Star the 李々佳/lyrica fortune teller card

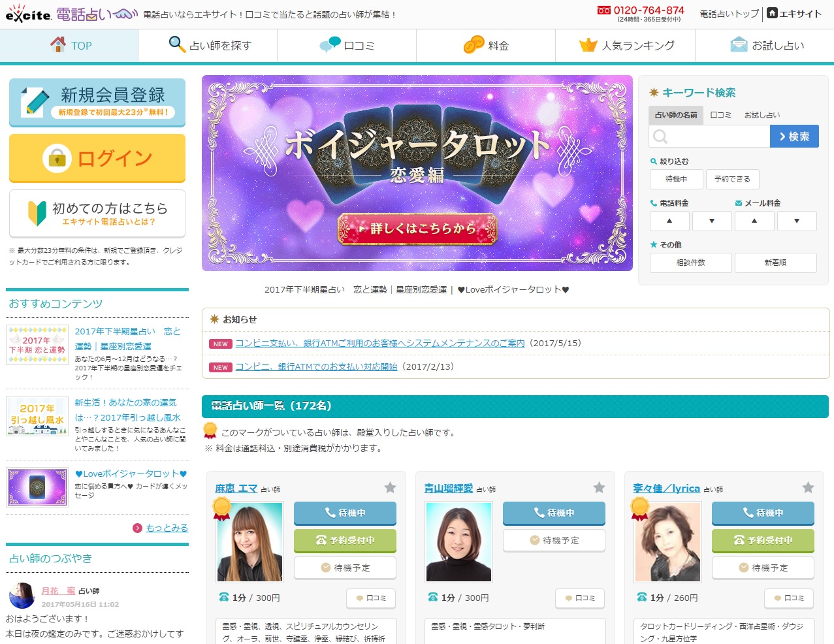[808, 487]
